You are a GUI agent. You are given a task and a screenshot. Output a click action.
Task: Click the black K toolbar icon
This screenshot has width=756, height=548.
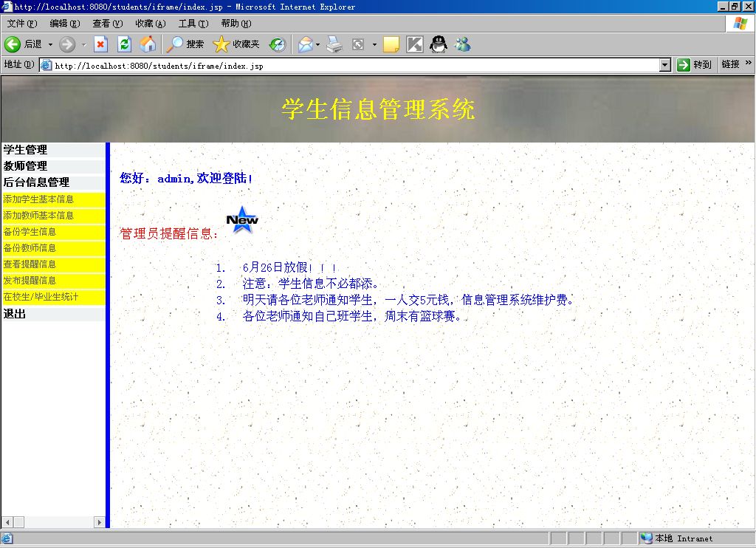tap(415, 44)
